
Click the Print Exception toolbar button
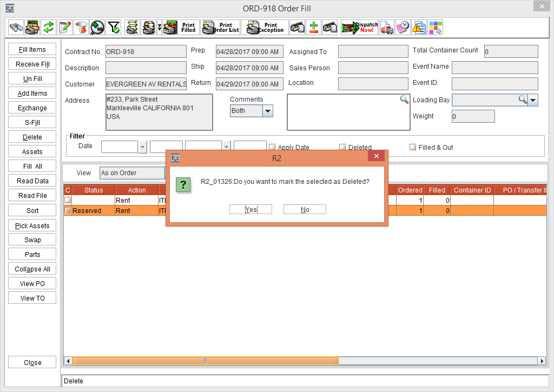(265, 27)
